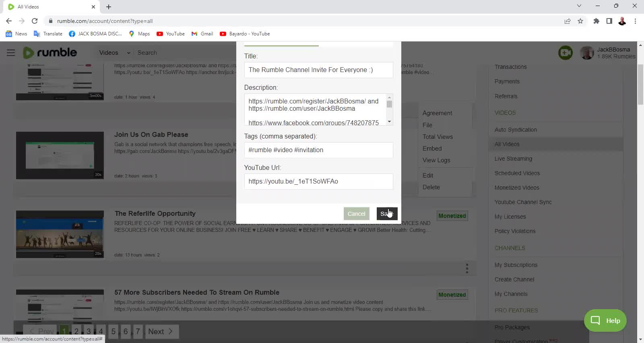Open Policy Violations in the sidebar

[515, 231]
